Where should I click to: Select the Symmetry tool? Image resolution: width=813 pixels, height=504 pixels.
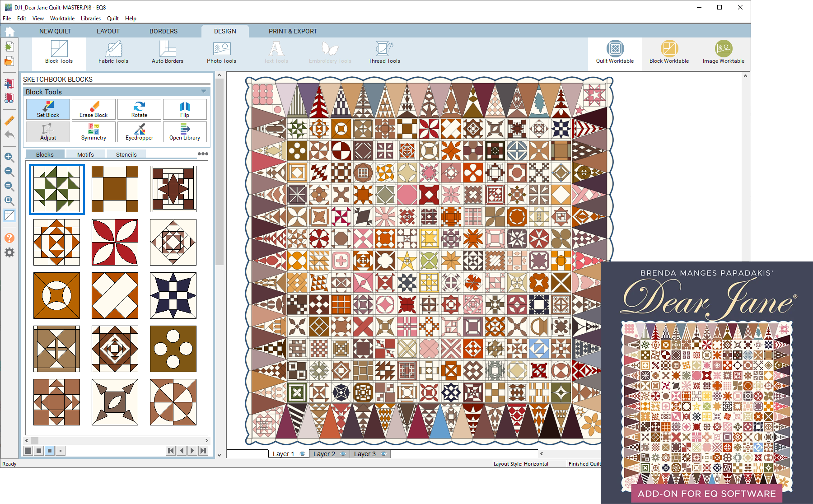point(93,132)
